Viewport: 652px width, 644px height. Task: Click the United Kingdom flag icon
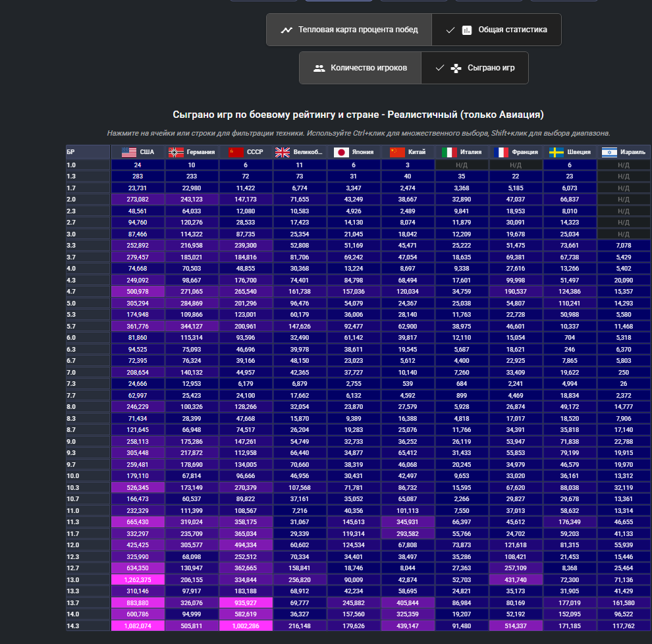[x=283, y=152]
